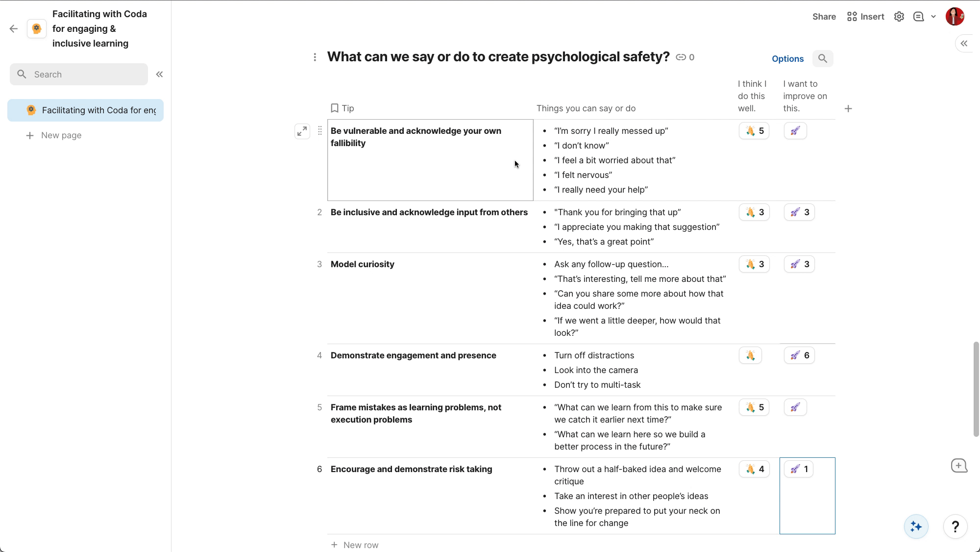Screen dimensions: 980x552
Task: Add a new column with the plus icon
Action: click(x=848, y=108)
